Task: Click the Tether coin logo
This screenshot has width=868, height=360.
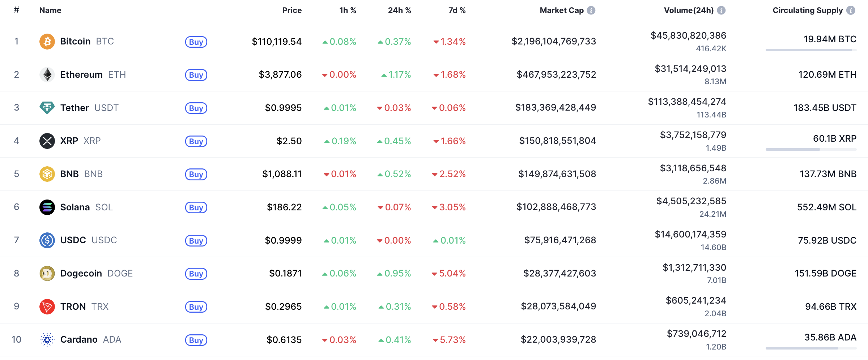Action: (x=47, y=108)
